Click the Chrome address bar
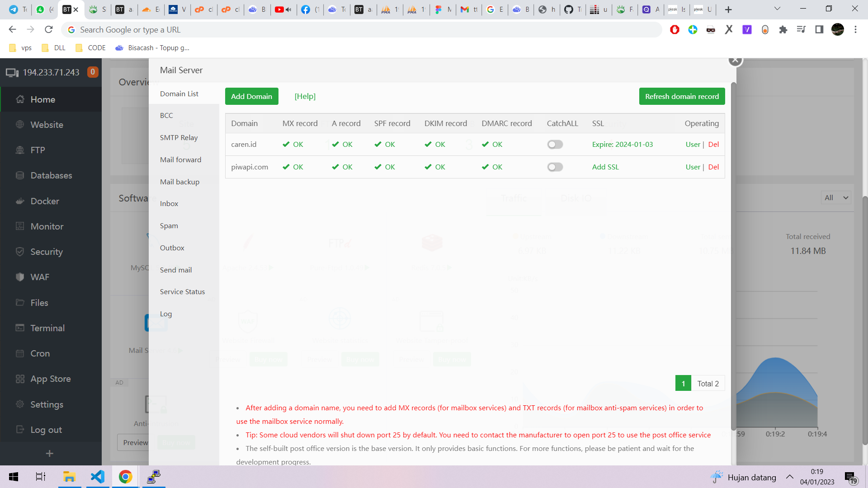This screenshot has height=488, width=868. click(362, 29)
